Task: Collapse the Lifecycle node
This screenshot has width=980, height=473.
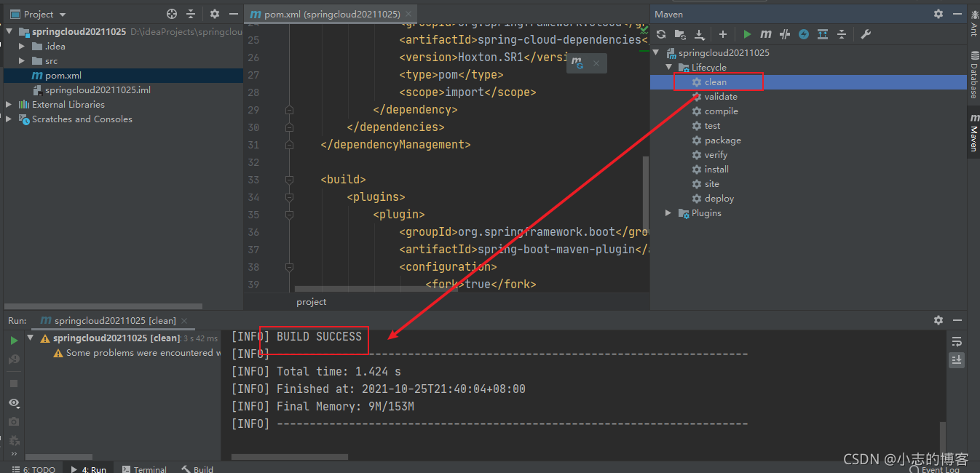Action: click(x=669, y=68)
